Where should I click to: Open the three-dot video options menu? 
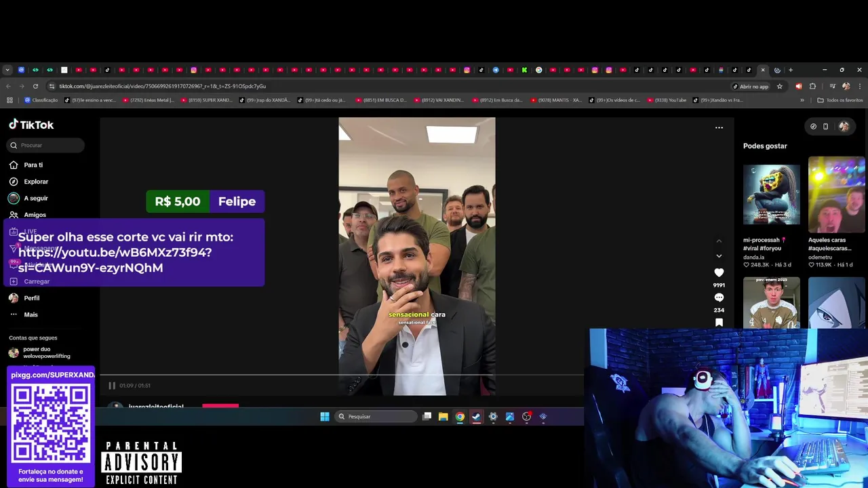[x=719, y=127]
